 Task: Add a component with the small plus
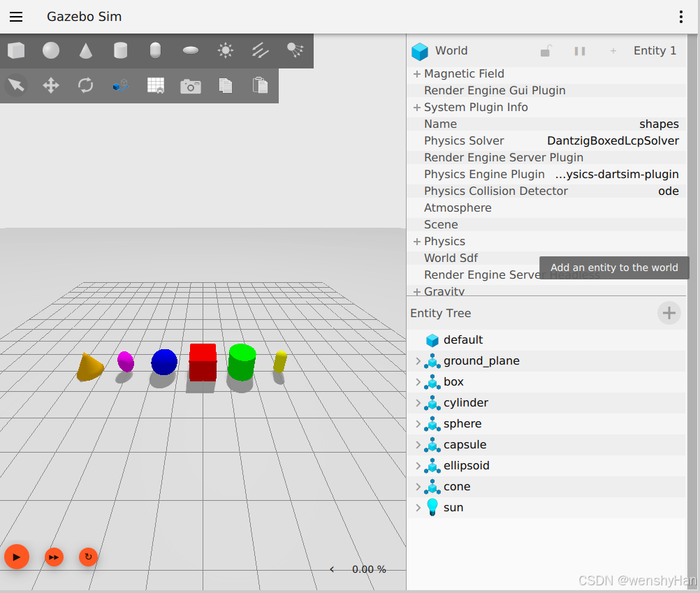613,51
